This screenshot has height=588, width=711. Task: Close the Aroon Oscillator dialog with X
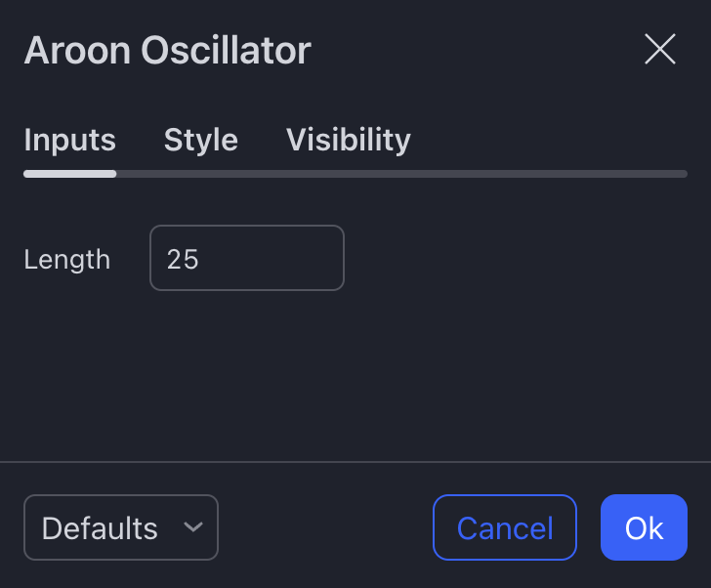click(x=660, y=49)
